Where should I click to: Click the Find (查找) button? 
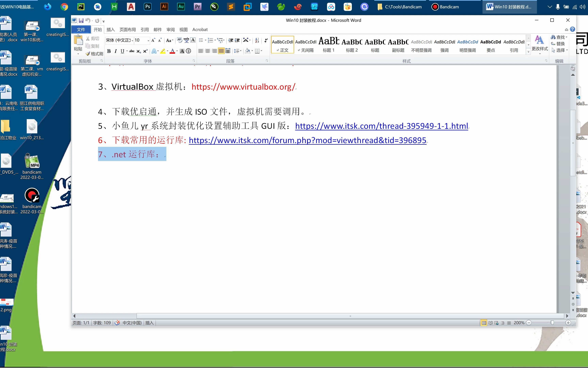coord(559,37)
